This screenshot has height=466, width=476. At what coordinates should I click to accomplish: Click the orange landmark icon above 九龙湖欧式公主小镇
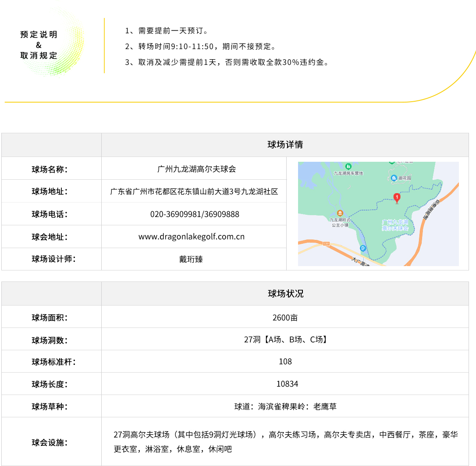point(339,213)
